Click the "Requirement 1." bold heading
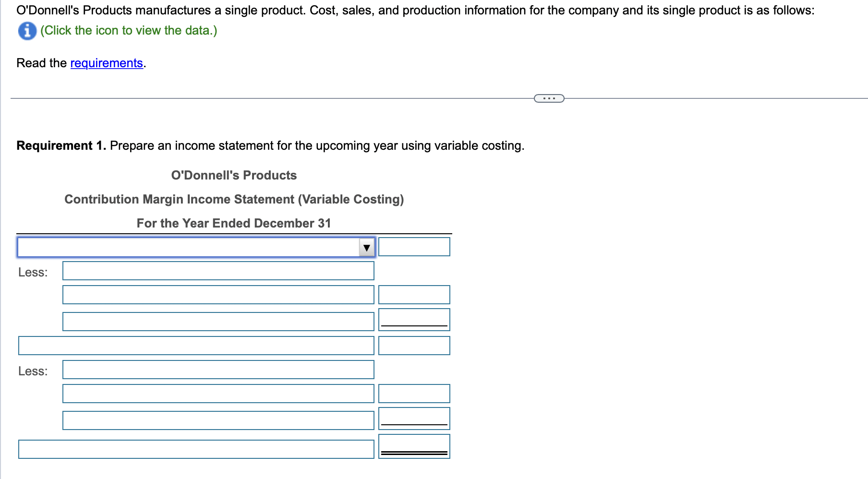This screenshot has height=479, width=868. click(x=61, y=145)
